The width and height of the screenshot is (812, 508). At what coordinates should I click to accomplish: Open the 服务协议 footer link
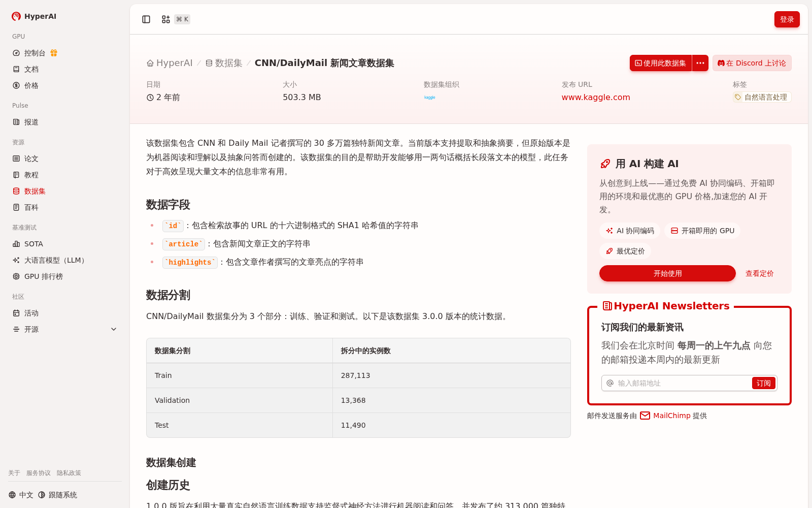39,473
